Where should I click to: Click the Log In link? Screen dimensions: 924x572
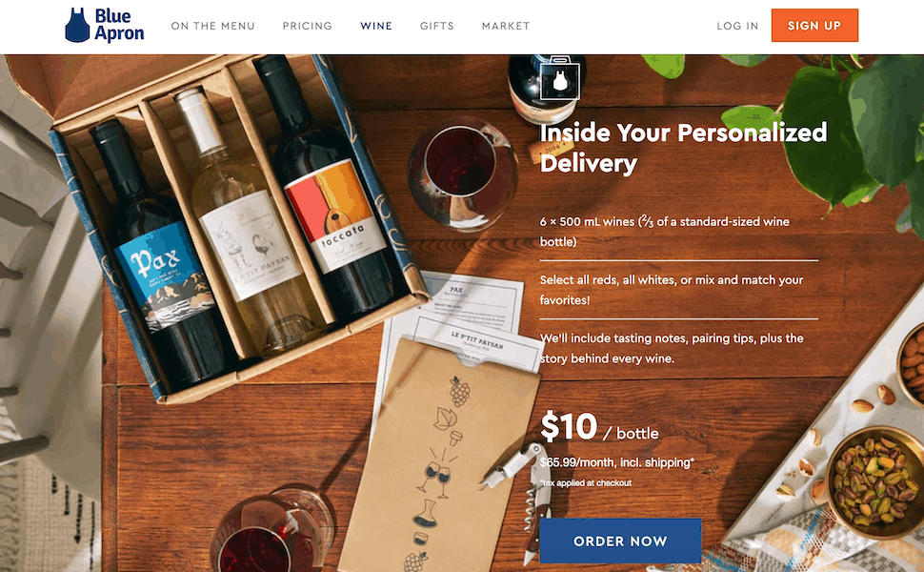tap(737, 26)
